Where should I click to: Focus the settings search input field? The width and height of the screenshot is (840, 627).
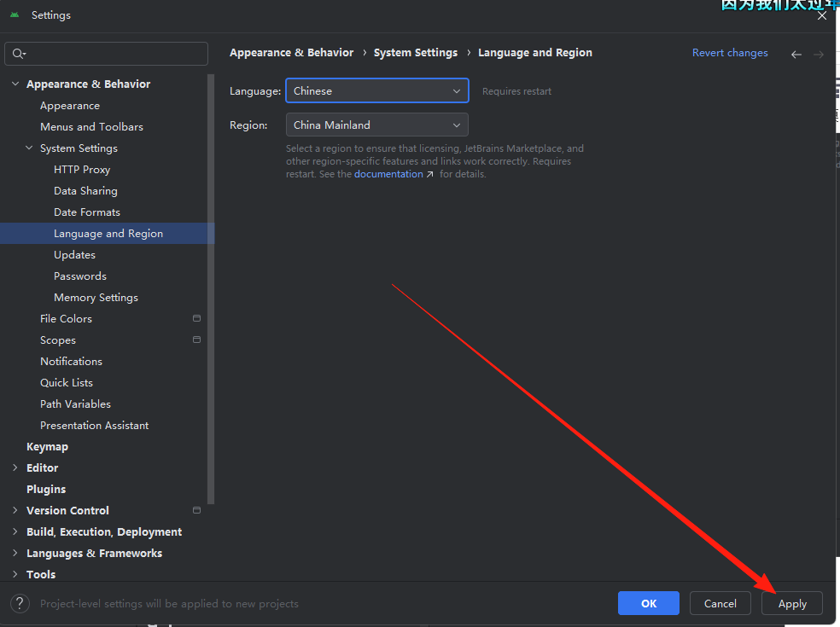tap(106, 54)
